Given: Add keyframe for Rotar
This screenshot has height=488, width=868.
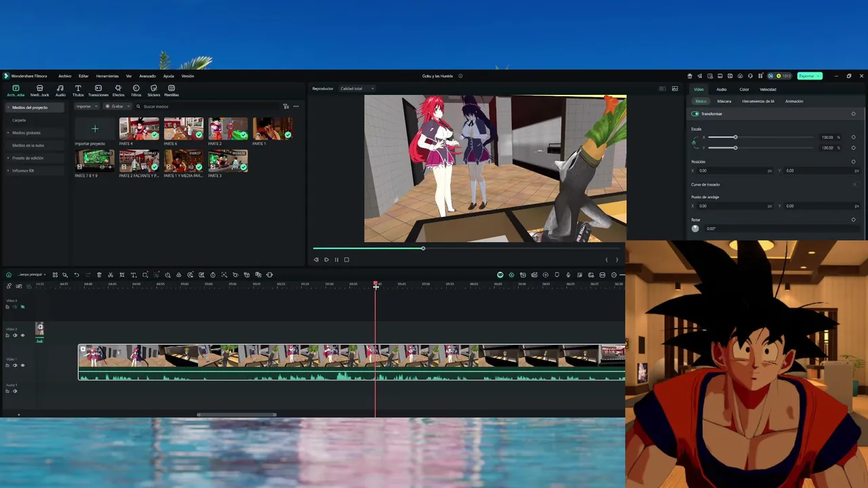Looking at the screenshot, I should [853, 220].
